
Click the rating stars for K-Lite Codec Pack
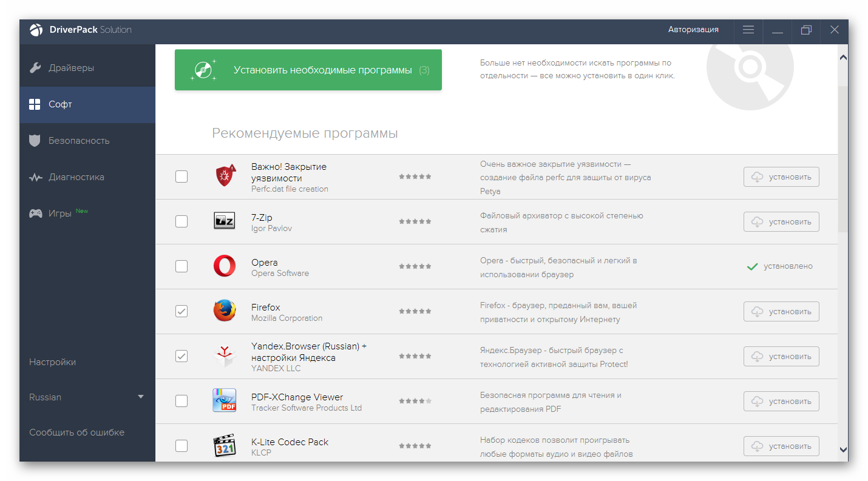pyautogui.click(x=415, y=446)
